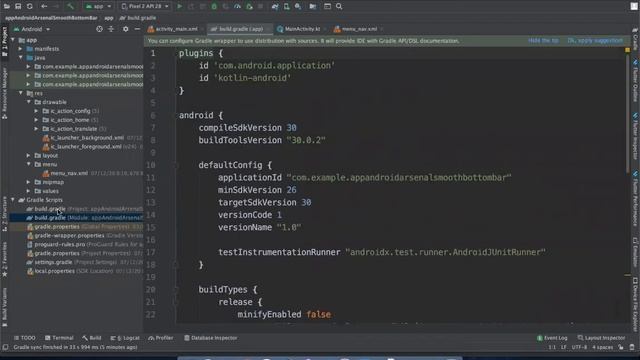The height and width of the screenshot is (360, 640).
Task: Open the Layout Inspector
Action: click(602, 338)
